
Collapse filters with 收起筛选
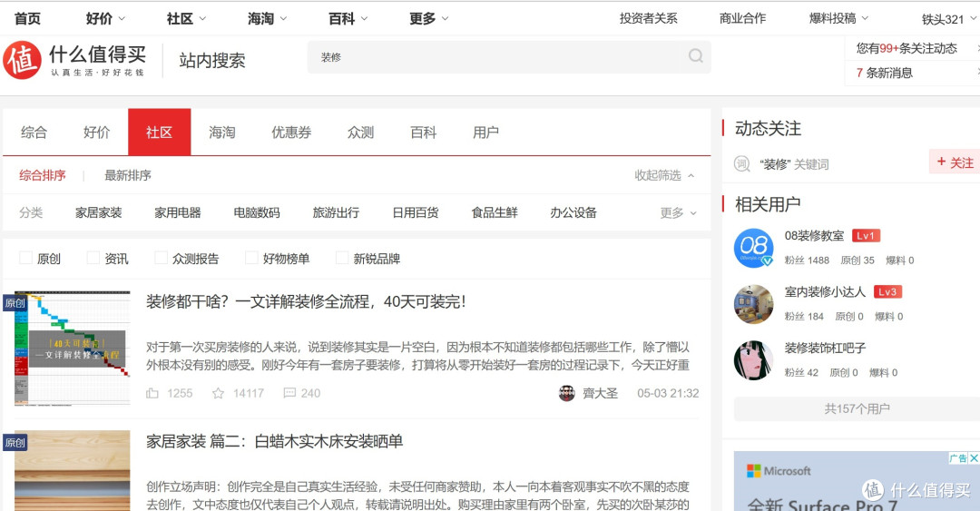point(664,175)
